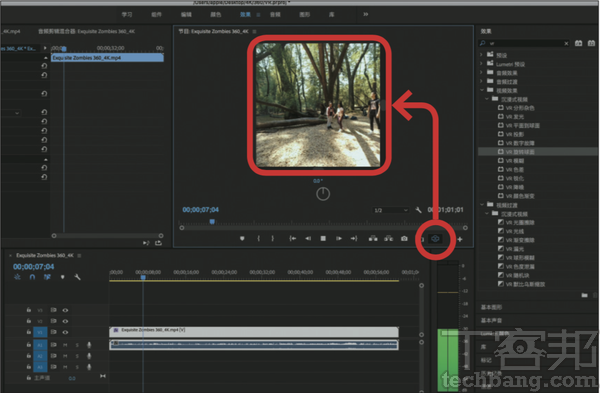Image resolution: width=600 pixels, height=393 pixels.
Task: Open timeline display settings wrench
Action: [77, 277]
